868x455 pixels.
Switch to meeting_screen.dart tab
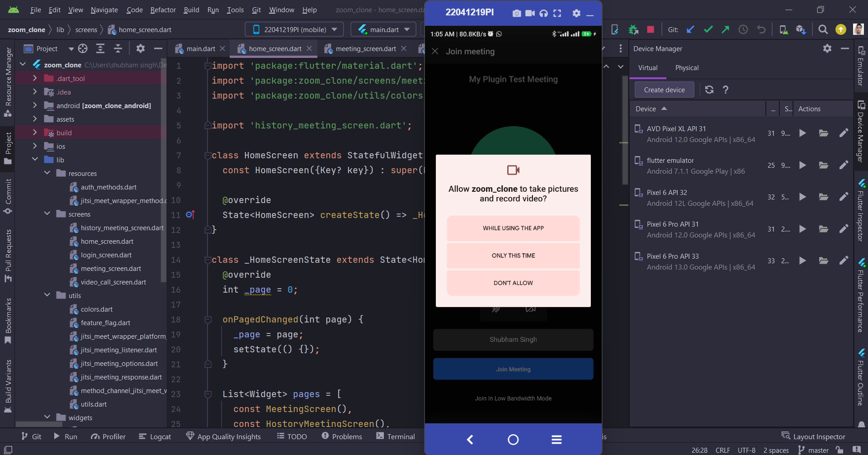[x=366, y=48]
